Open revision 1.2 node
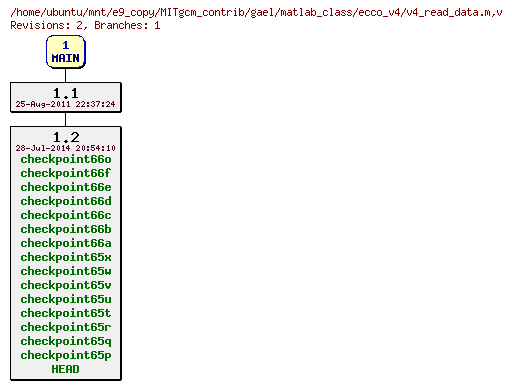Image resolution: width=512 pixels, height=389 pixels. coord(66,253)
